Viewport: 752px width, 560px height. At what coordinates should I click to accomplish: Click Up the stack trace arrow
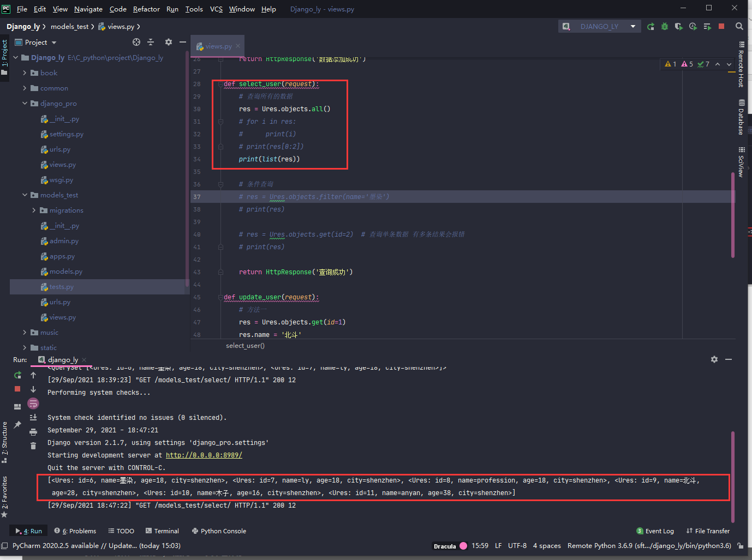tap(33, 375)
